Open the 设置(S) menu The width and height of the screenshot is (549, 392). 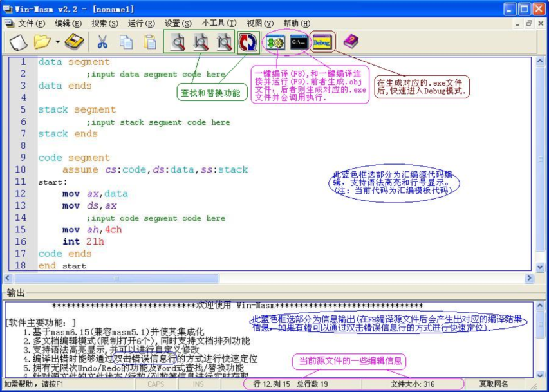click(178, 23)
